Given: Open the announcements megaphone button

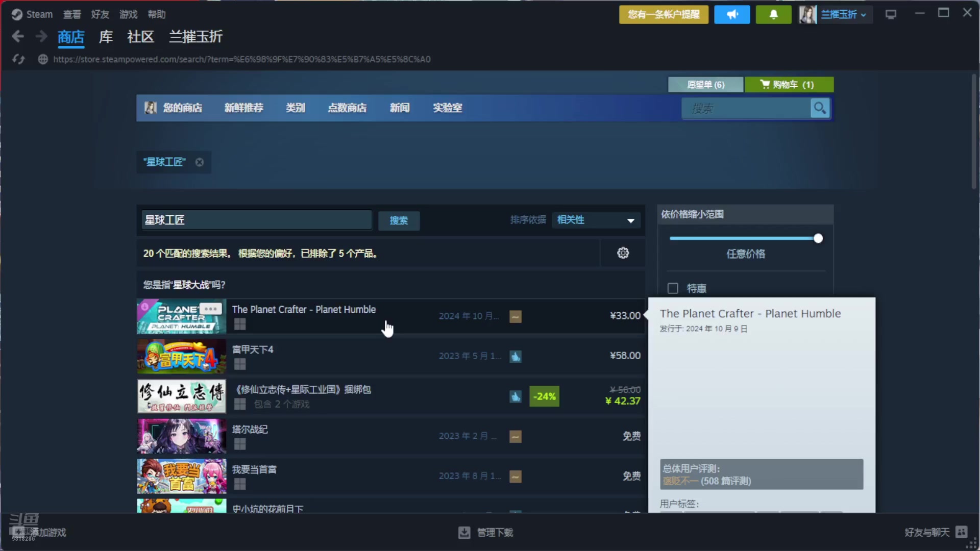Looking at the screenshot, I should [732, 14].
